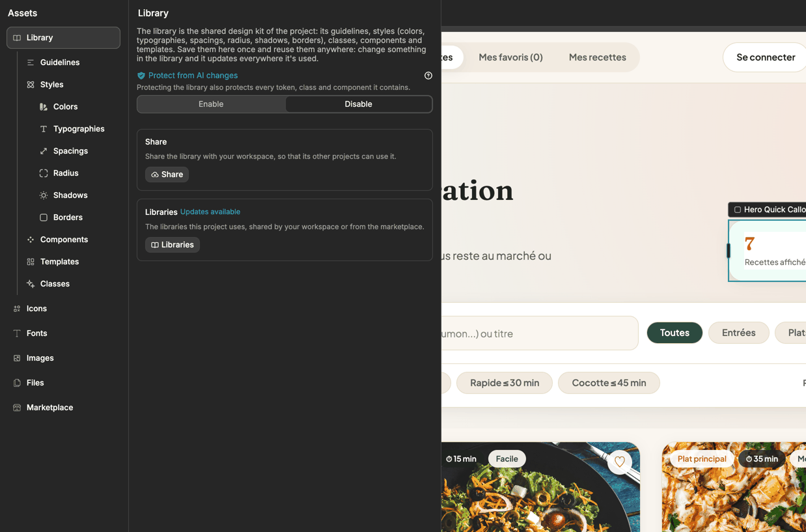Click the shield icon before Protect from AI changes

141,76
